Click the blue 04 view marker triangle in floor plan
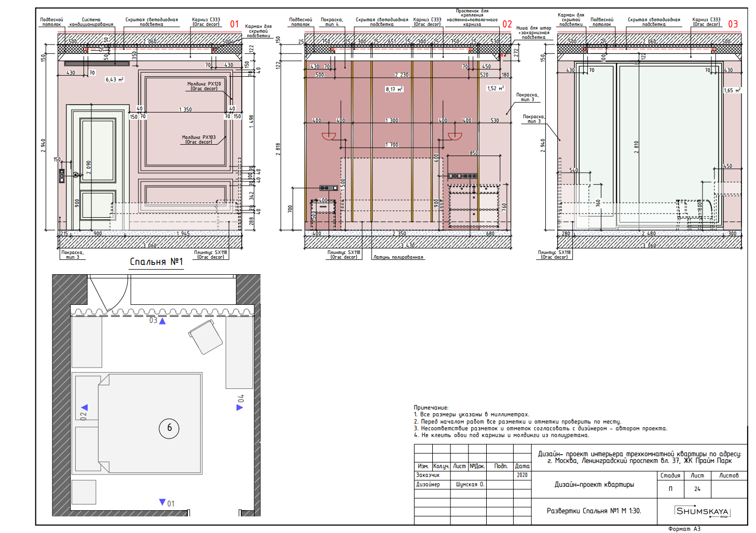This screenshot has width=756, height=533. 239,408
